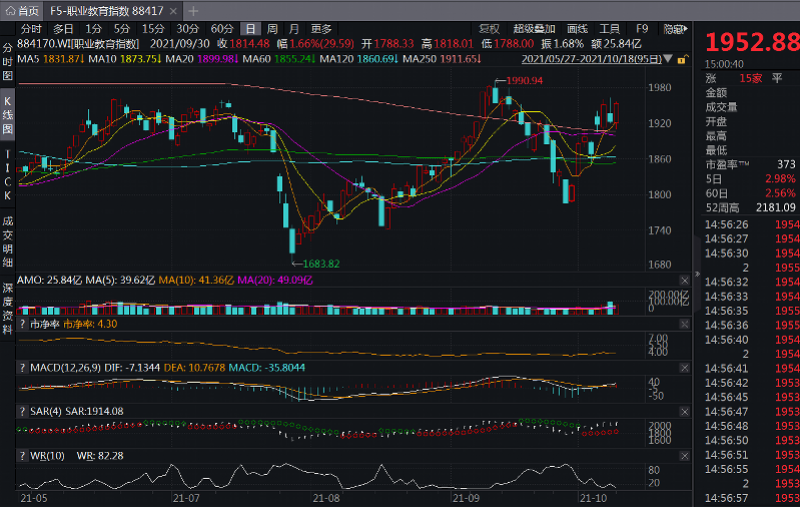Select the 60分 period

(x=222, y=29)
